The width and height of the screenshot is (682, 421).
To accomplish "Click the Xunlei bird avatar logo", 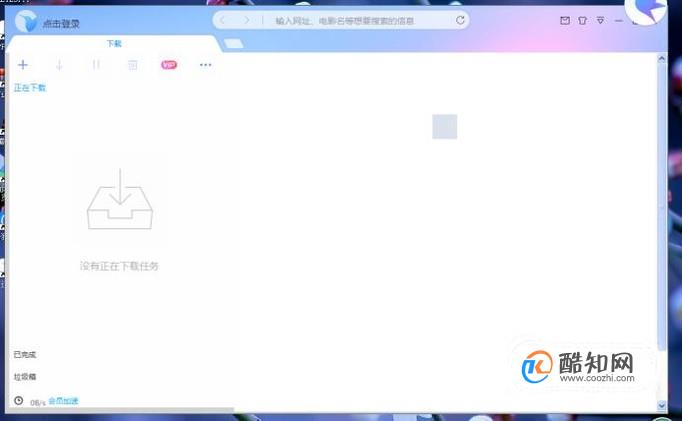I will 26,21.
